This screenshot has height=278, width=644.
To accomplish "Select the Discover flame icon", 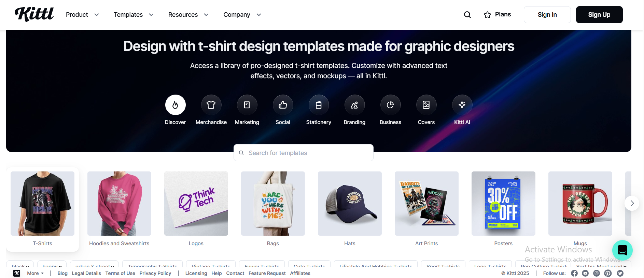I will click(175, 105).
